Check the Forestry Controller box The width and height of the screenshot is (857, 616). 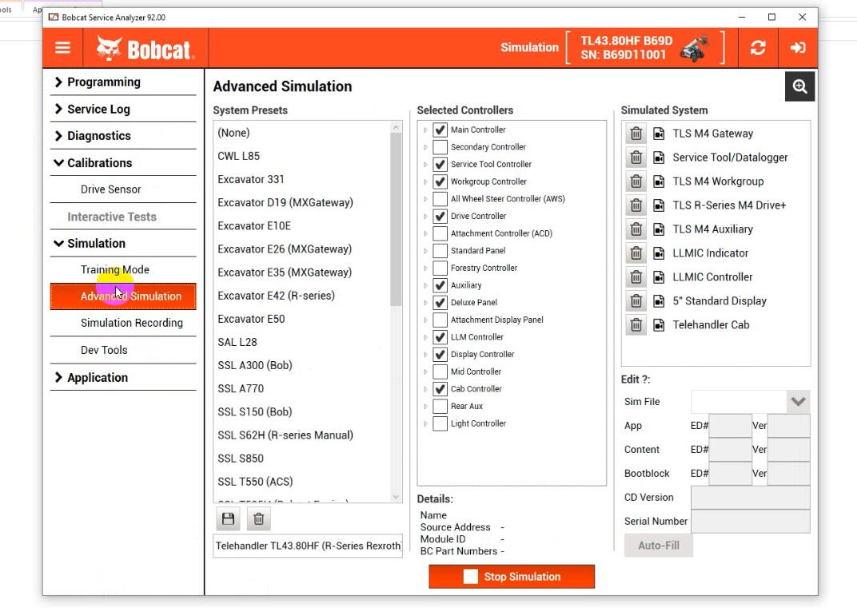pos(440,268)
